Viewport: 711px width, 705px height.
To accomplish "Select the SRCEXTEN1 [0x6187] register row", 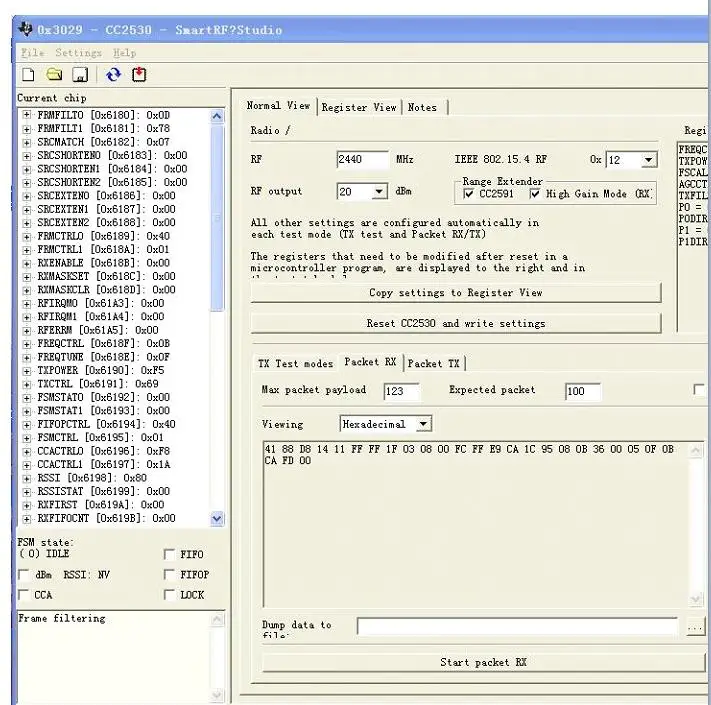I will pos(106,209).
